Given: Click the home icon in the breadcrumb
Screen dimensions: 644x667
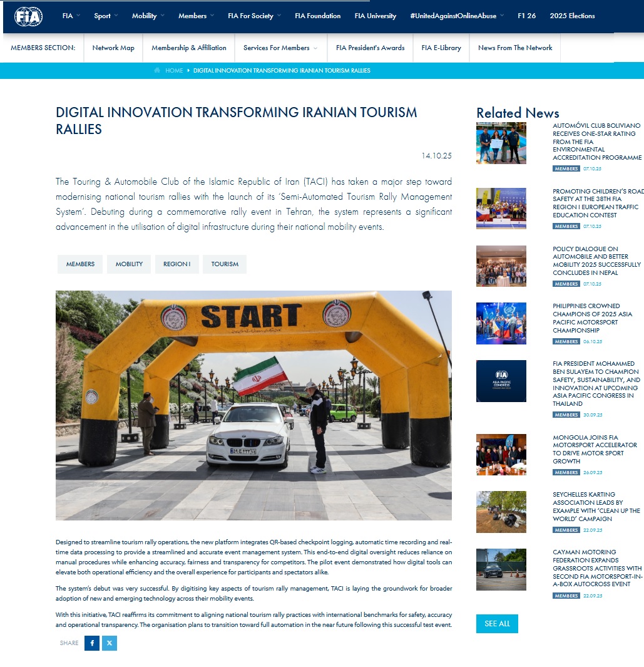Looking at the screenshot, I should (157, 70).
